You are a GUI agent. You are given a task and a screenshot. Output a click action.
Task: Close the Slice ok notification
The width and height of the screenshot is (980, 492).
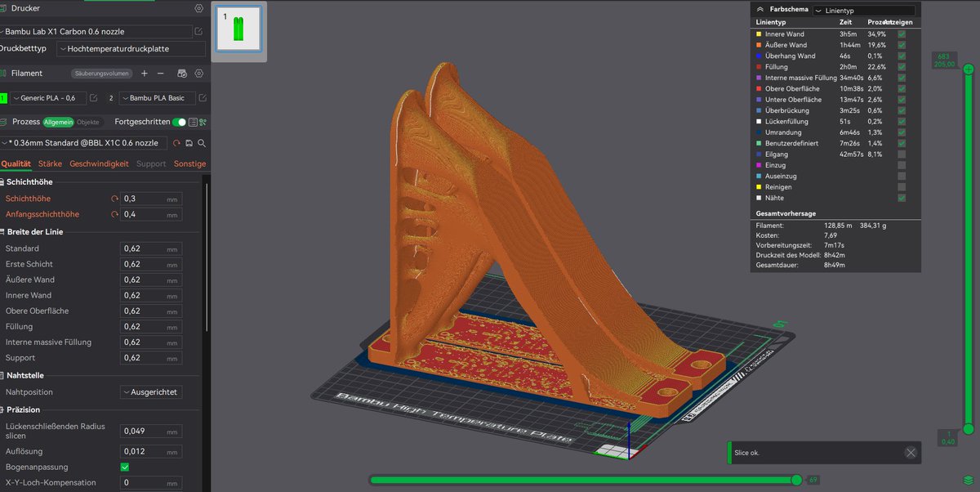pos(911,452)
